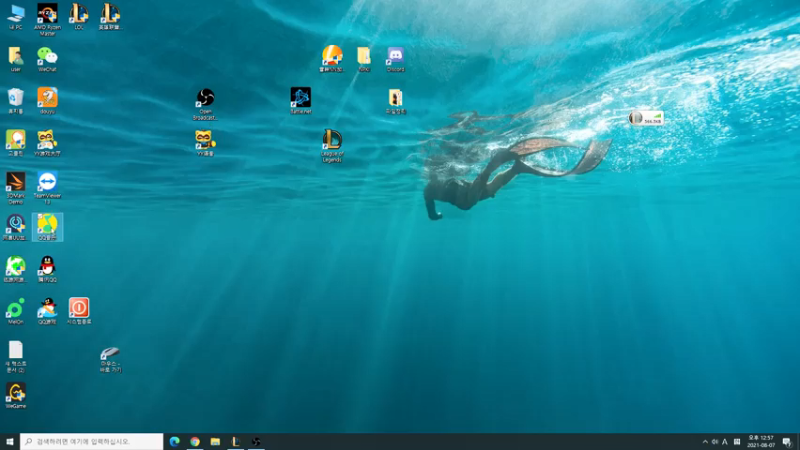Screen dimensions: 800x450
Task: Open the 내 PC desktop icon
Action: tap(16, 17)
